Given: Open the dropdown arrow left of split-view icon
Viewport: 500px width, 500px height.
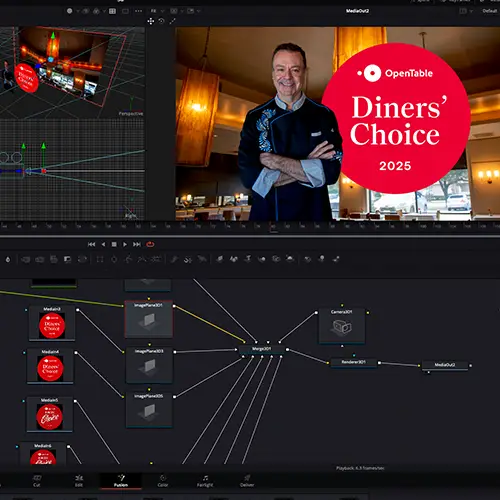Looking at the screenshot, I should click(x=104, y=11).
